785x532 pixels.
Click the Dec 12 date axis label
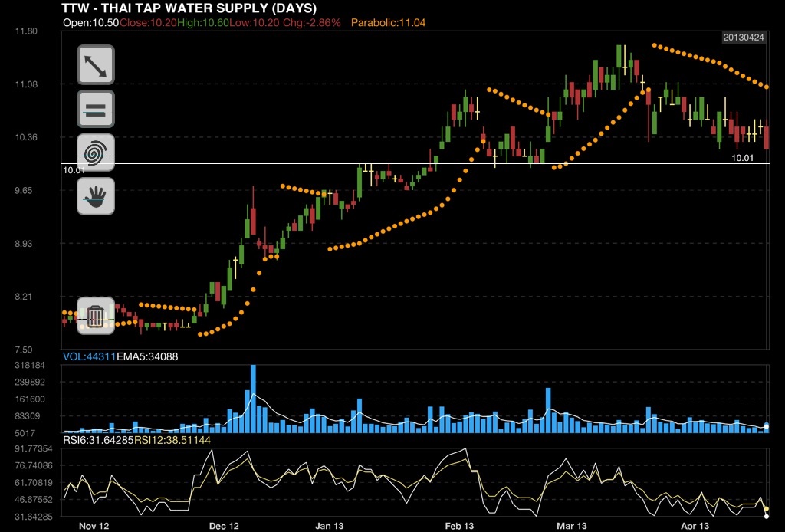(224, 526)
